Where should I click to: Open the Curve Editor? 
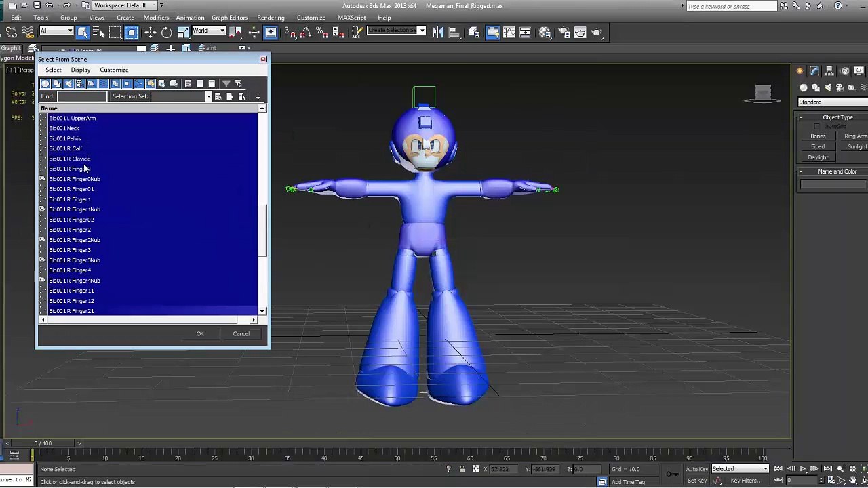pos(509,32)
